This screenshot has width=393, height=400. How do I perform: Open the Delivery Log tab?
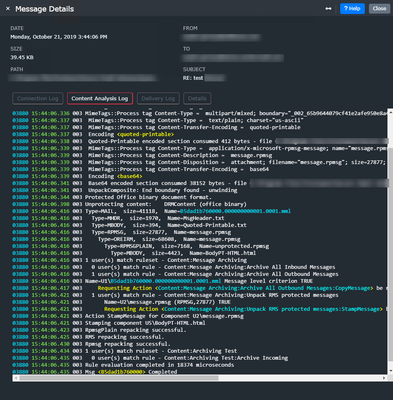point(158,98)
